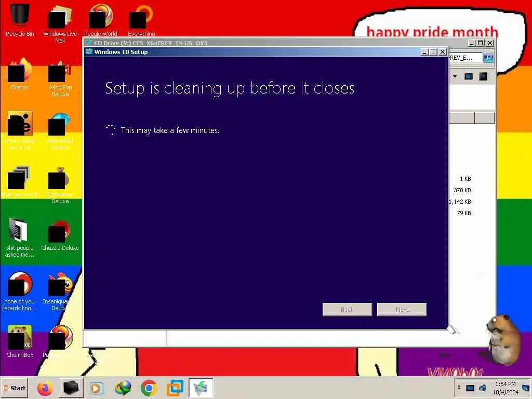The width and height of the screenshot is (532, 399).
Task: Open the Recycle Bin desktop icon
Action: tap(20, 20)
